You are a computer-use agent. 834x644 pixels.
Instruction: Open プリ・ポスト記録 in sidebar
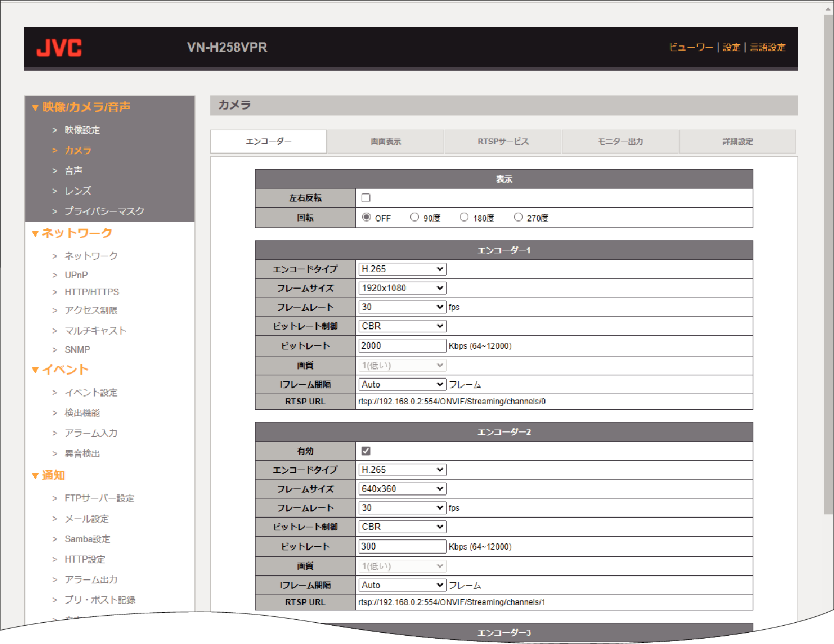(x=100, y=600)
